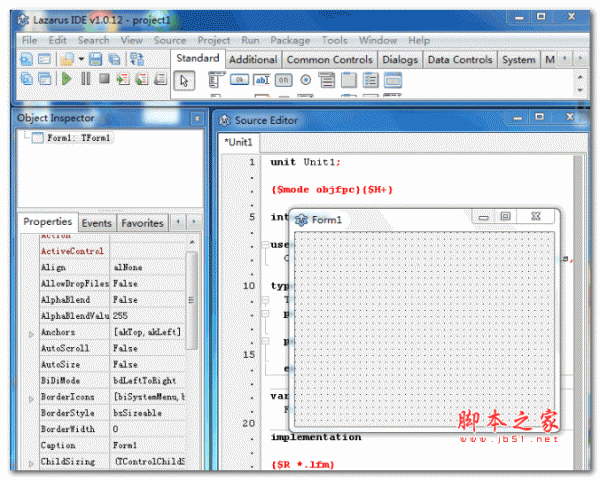Expand the BorderIcons property
Viewport: 600px width, 480px height.
(x=30, y=398)
